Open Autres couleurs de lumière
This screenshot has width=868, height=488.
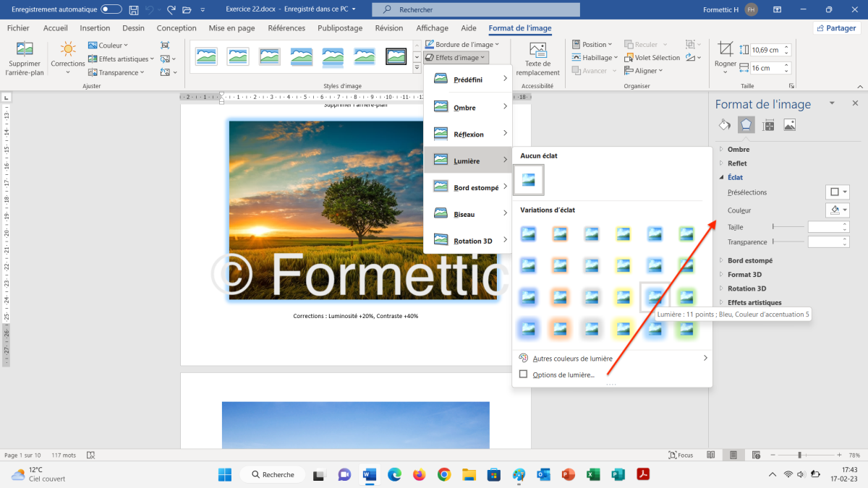coord(571,358)
